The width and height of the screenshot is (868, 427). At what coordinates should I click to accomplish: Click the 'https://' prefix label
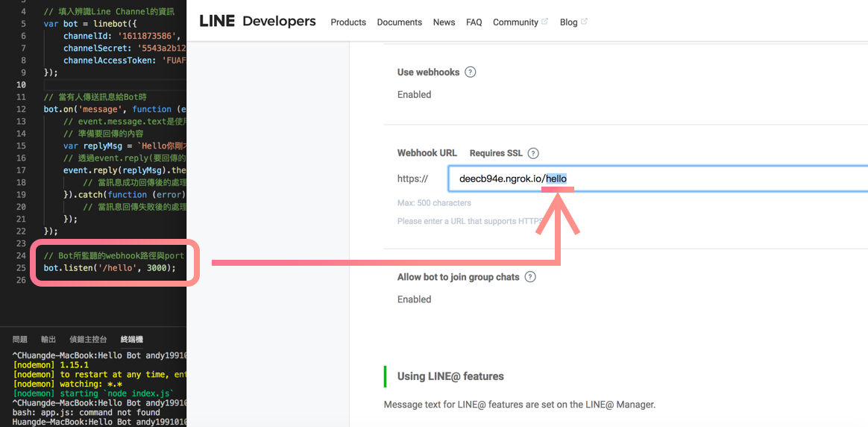click(412, 179)
